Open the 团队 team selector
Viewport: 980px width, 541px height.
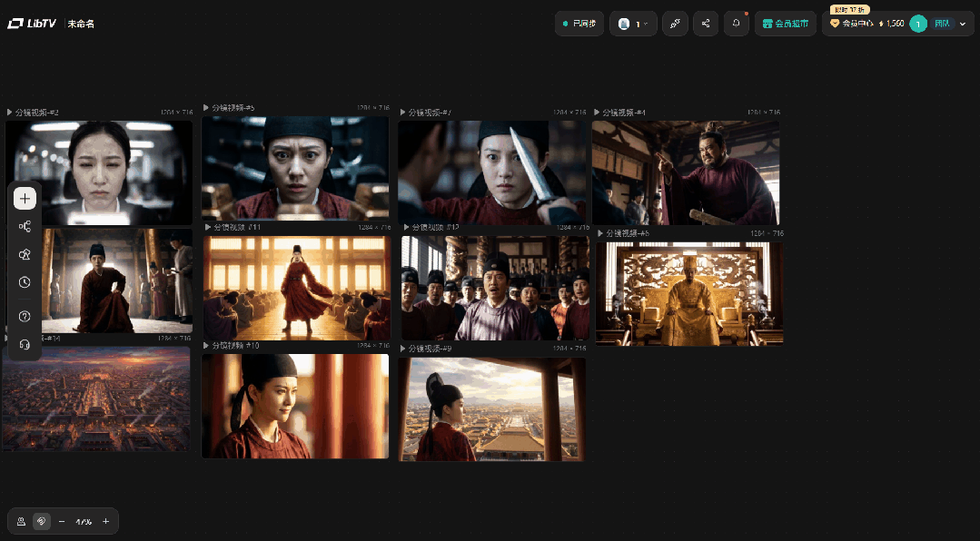click(942, 24)
